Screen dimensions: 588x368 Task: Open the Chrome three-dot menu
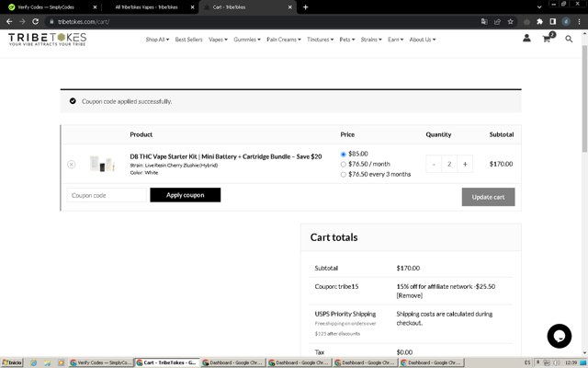580,22
